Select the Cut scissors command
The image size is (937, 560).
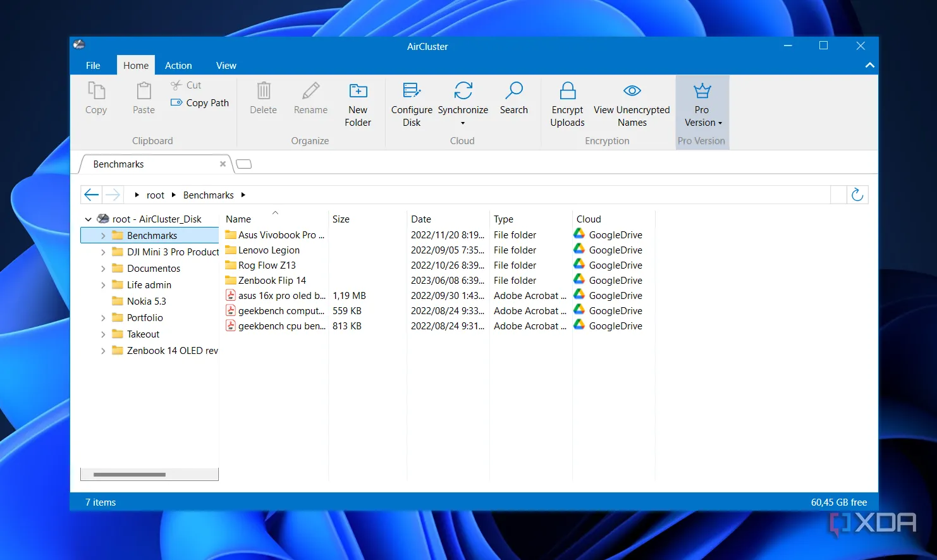point(186,85)
